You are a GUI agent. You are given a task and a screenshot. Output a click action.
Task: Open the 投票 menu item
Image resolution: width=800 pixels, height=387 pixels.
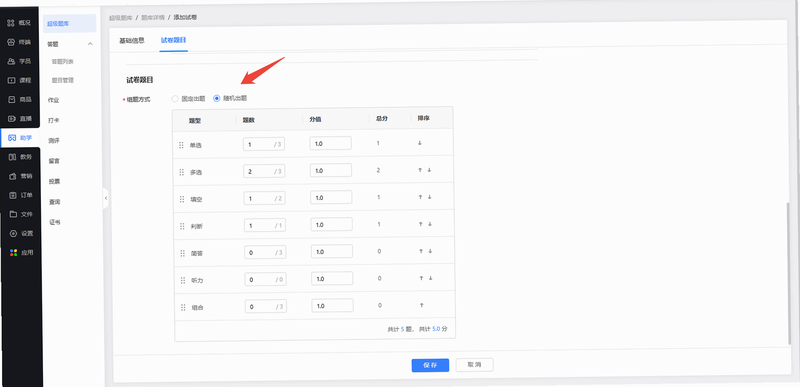(x=55, y=182)
